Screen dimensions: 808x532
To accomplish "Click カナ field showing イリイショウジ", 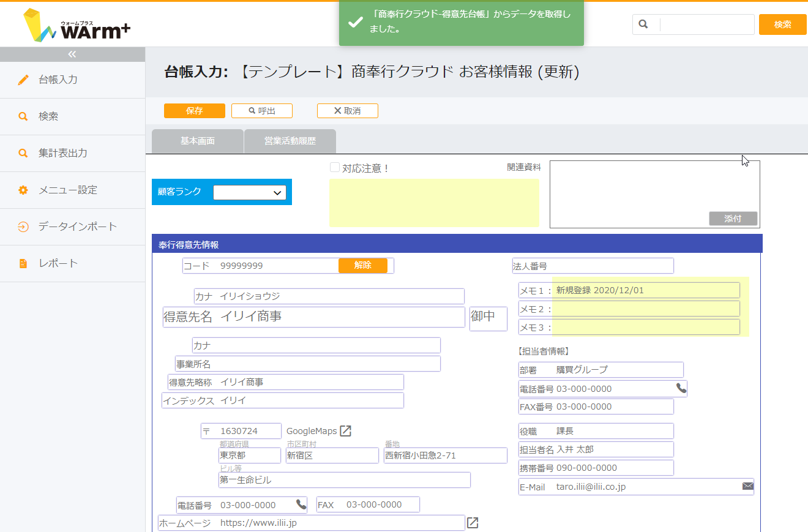I will (x=329, y=296).
